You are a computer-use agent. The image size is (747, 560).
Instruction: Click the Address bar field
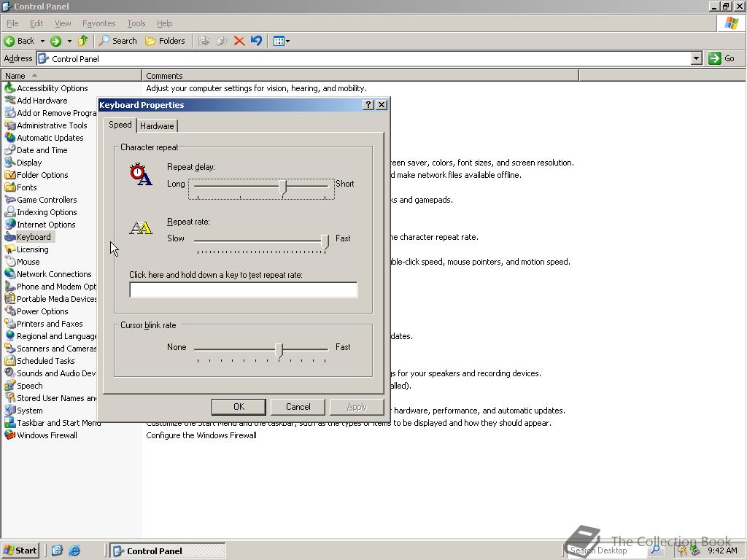(x=364, y=58)
